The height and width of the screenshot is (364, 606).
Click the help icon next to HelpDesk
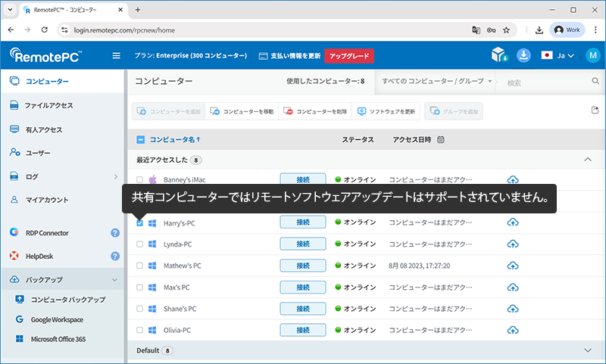point(115,256)
